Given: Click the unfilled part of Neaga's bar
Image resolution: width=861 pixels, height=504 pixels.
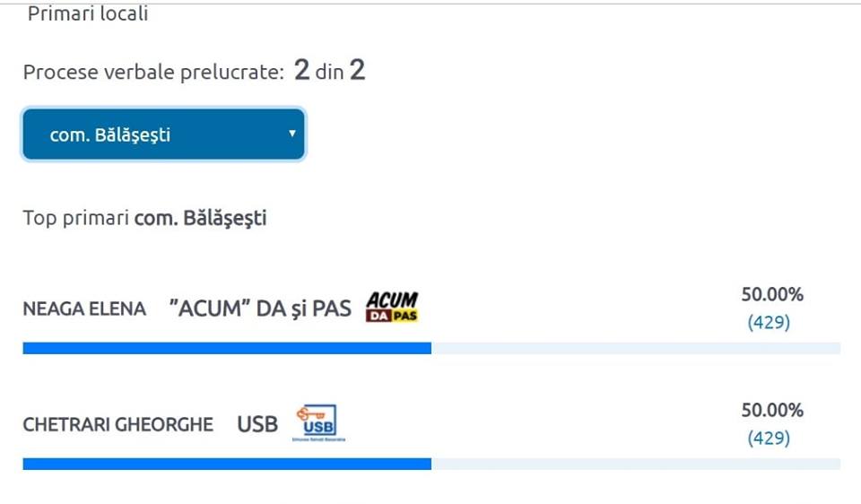Looking at the screenshot, I should tap(636, 348).
